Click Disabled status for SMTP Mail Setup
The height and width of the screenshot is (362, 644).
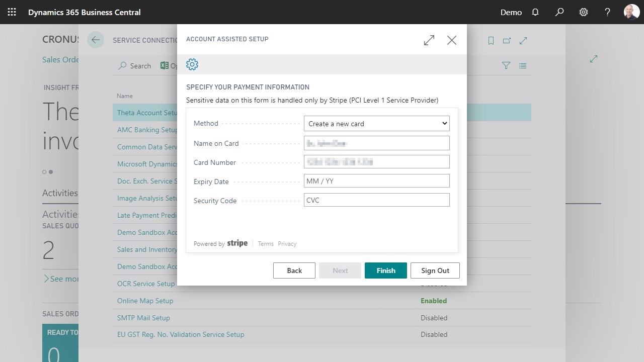pyautogui.click(x=434, y=318)
